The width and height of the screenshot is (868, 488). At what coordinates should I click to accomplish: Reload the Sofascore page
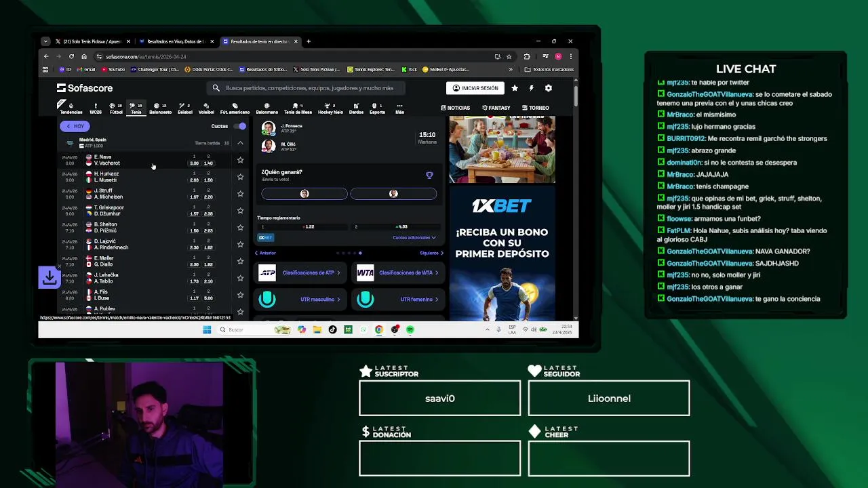tap(71, 56)
